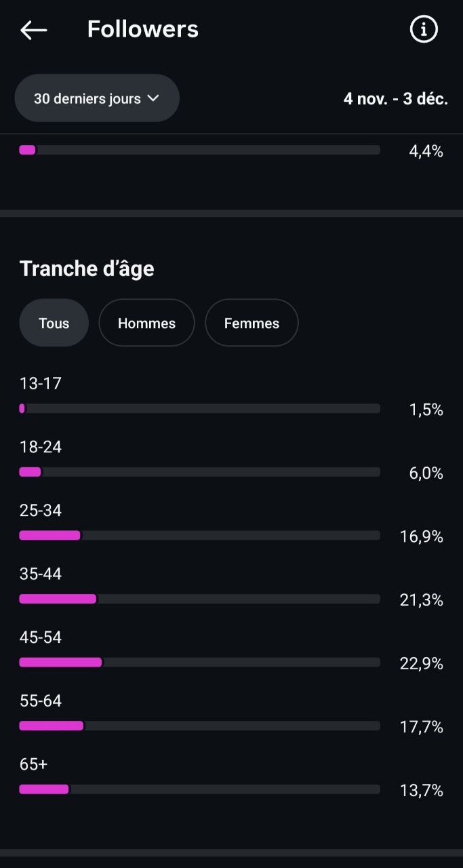Tap the 18-24 age bar

pos(199,472)
